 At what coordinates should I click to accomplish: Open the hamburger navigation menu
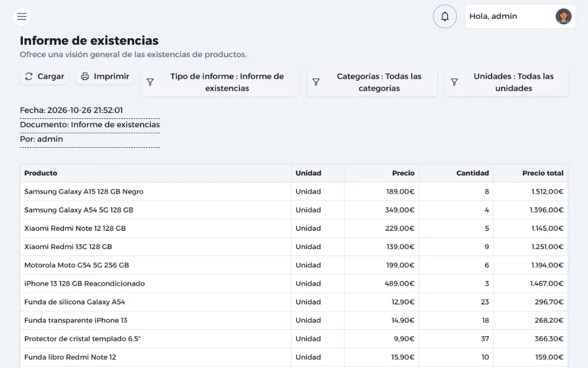22,16
